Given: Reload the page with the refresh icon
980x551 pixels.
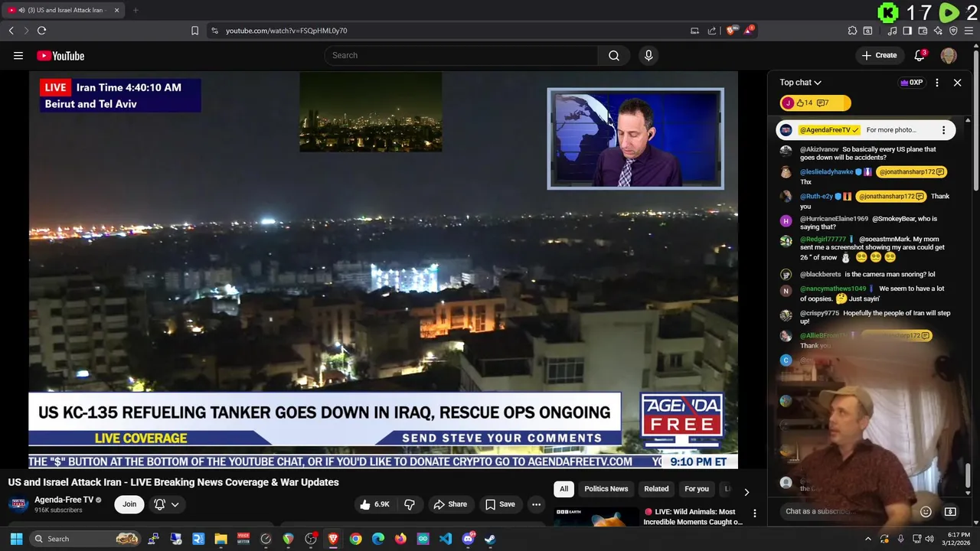Looking at the screenshot, I should (x=41, y=31).
